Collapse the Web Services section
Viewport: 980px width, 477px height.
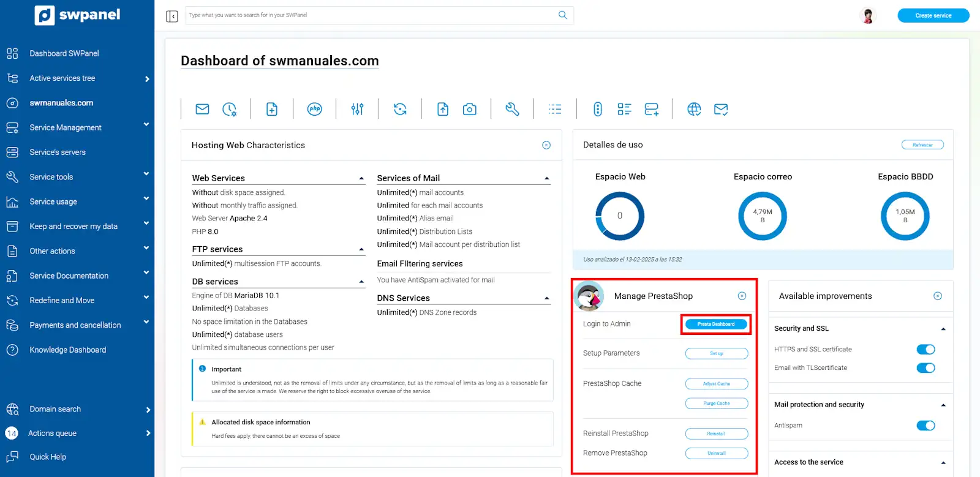tap(361, 179)
